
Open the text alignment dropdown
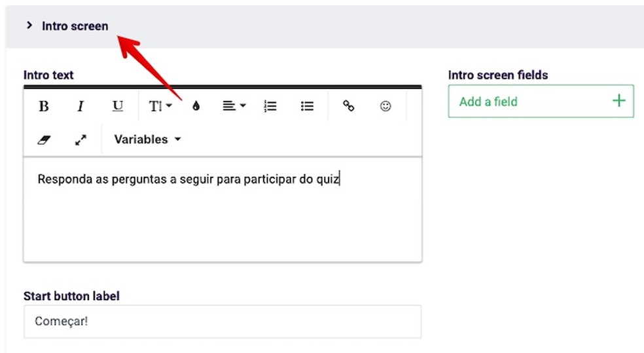234,106
